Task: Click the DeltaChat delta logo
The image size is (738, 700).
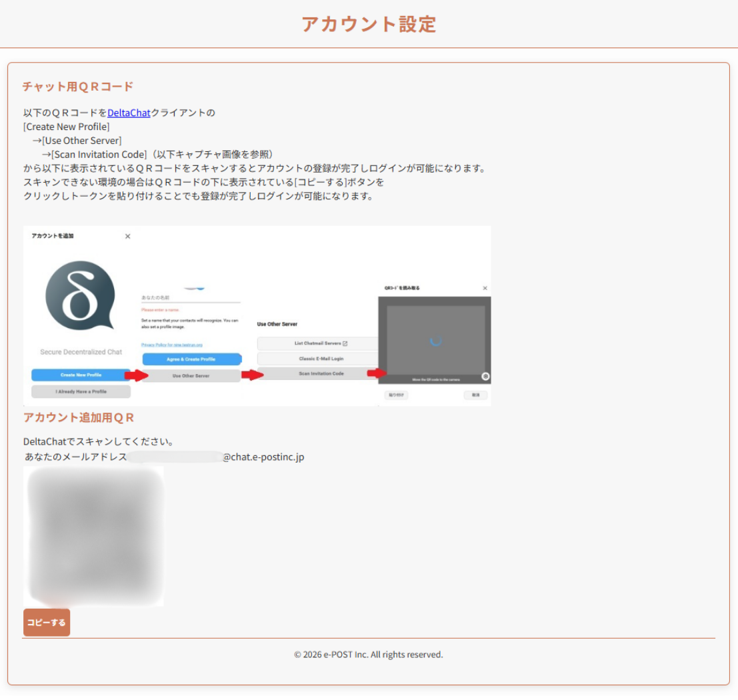Action: 80,295
